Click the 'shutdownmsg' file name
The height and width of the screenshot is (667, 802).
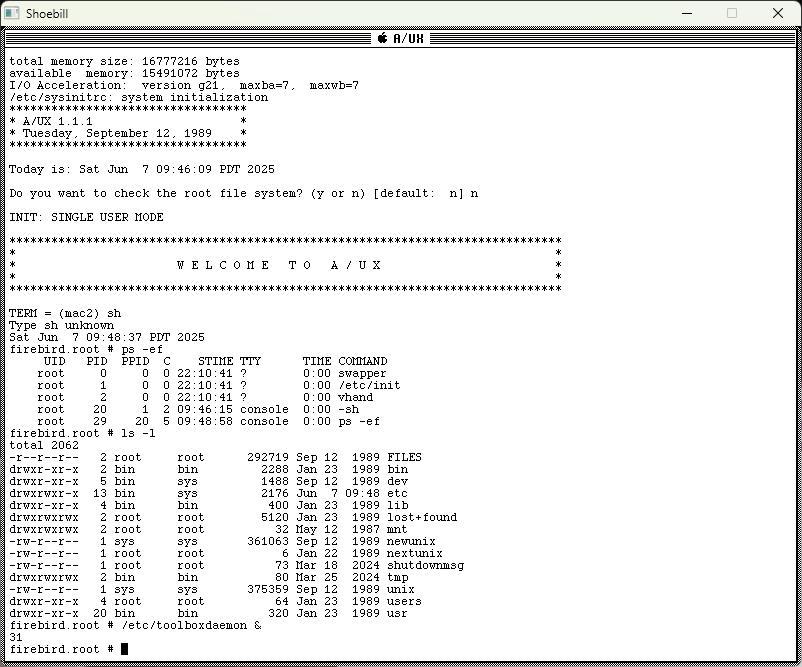426,566
